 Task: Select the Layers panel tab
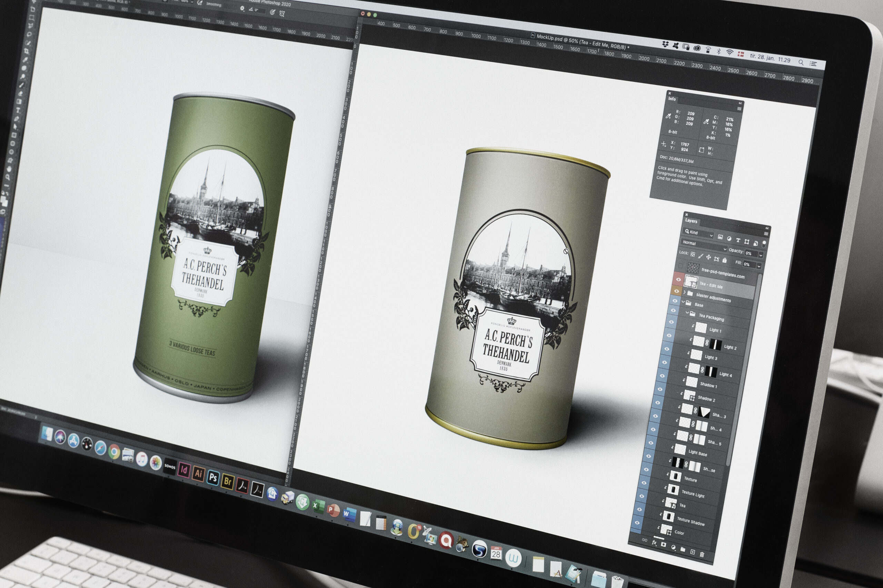coord(691,221)
